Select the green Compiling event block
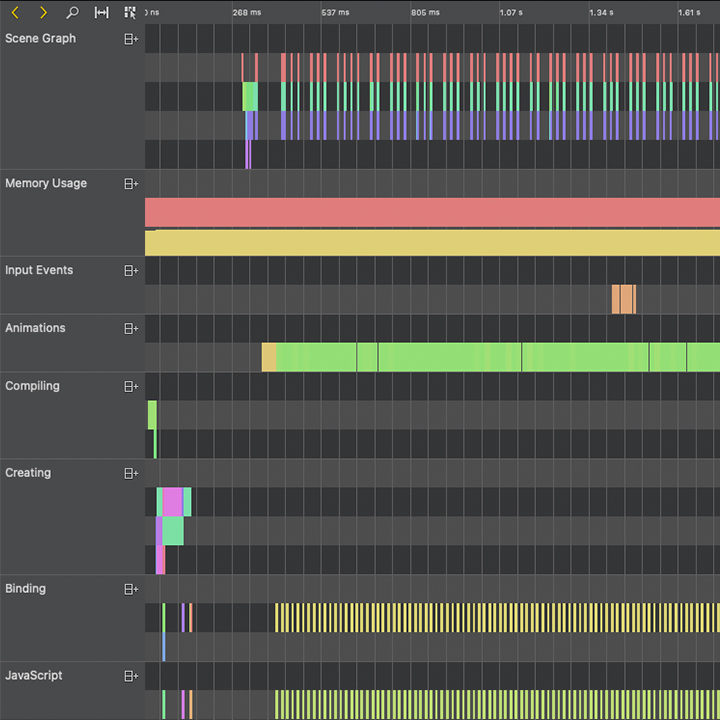This screenshot has height=720, width=720. pos(152,414)
